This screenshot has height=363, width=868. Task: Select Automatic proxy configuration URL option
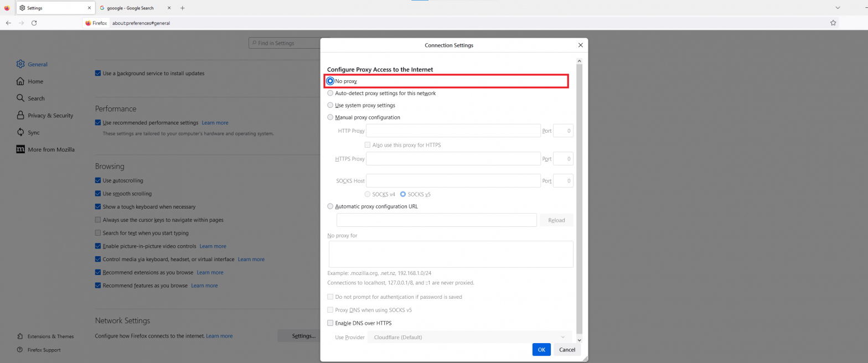(330, 206)
